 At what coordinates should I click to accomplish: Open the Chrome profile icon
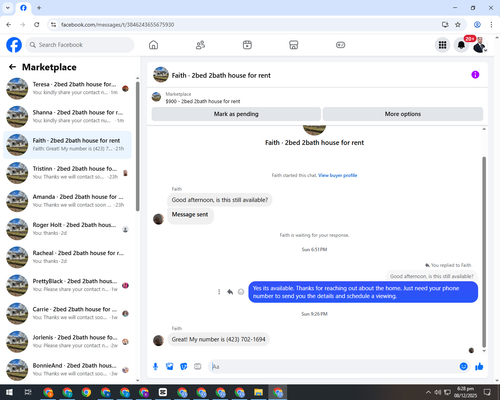pos(477,25)
